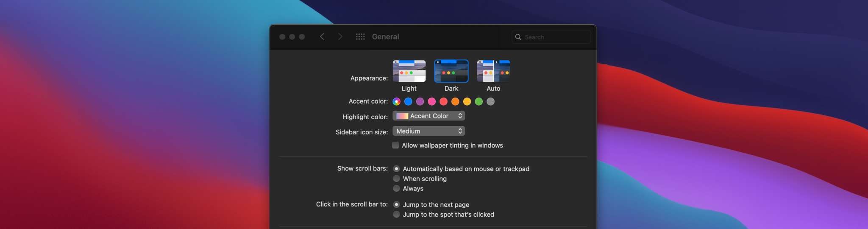
Task: Select When scrolling for scroll bars
Action: [x=397, y=179]
